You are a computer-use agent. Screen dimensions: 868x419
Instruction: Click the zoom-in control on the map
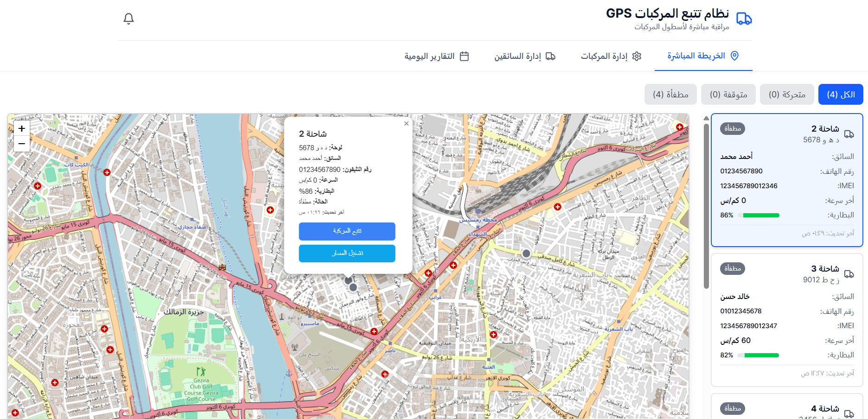21,128
